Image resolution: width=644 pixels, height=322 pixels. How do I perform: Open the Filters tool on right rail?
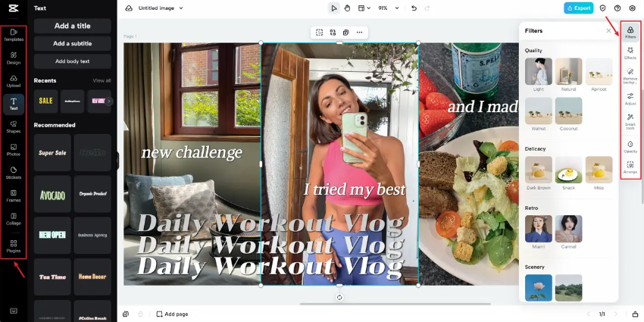click(630, 33)
